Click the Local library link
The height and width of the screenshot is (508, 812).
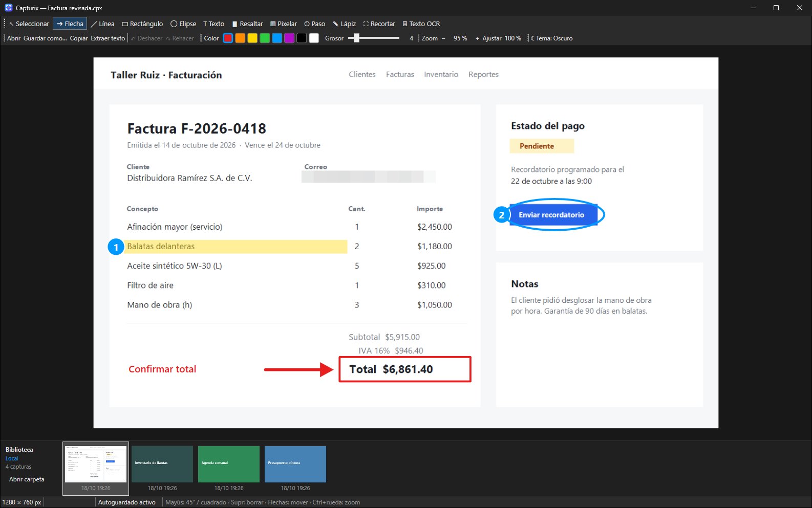pos(12,458)
